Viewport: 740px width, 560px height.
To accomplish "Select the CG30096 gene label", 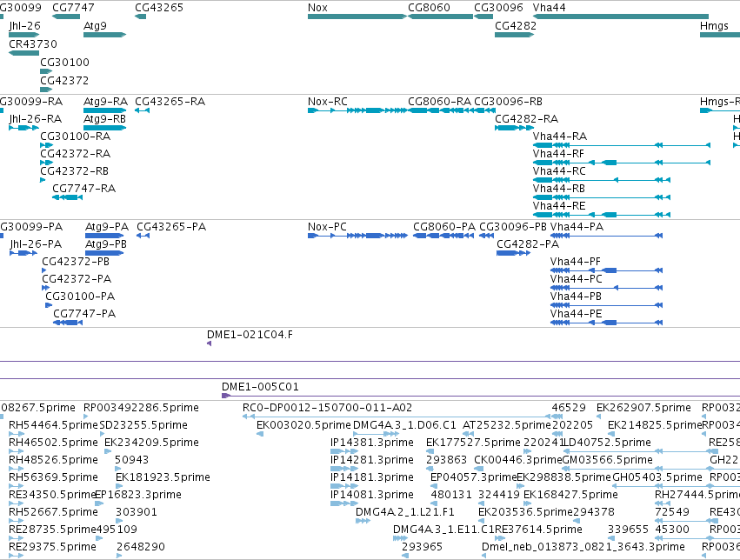I will click(x=498, y=8).
